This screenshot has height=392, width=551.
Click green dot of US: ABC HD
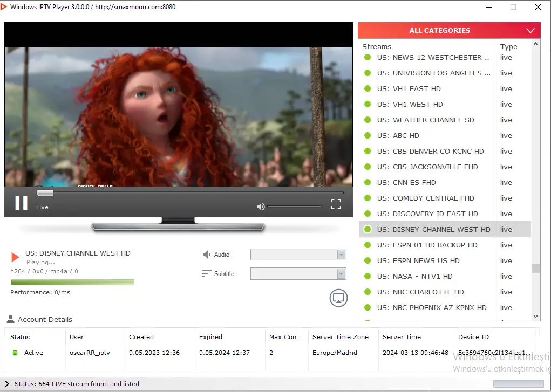pos(368,135)
